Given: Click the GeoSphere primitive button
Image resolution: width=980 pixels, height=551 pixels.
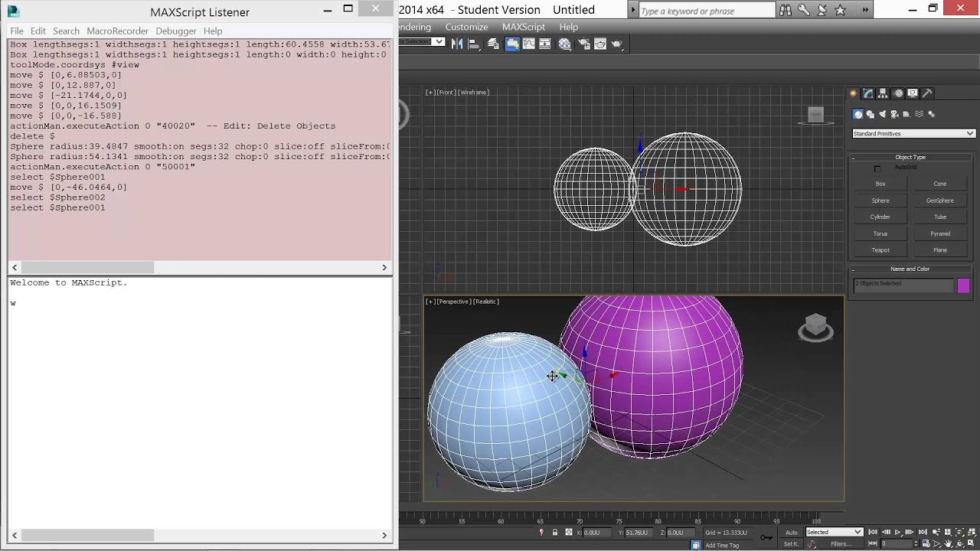Looking at the screenshot, I should click(x=939, y=201).
